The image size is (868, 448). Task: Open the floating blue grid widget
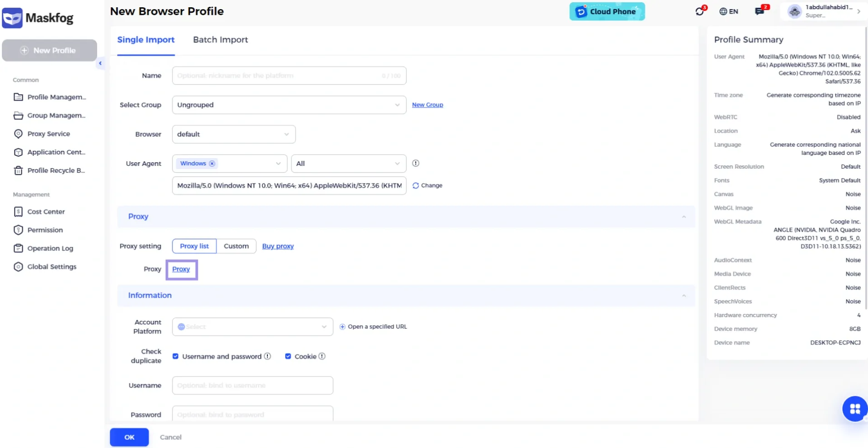coord(855,409)
